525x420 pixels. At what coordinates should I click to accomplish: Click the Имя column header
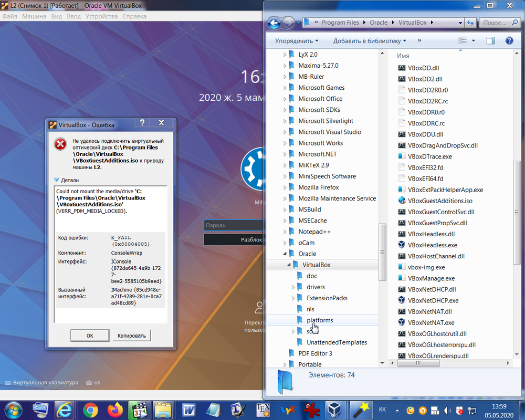click(403, 56)
